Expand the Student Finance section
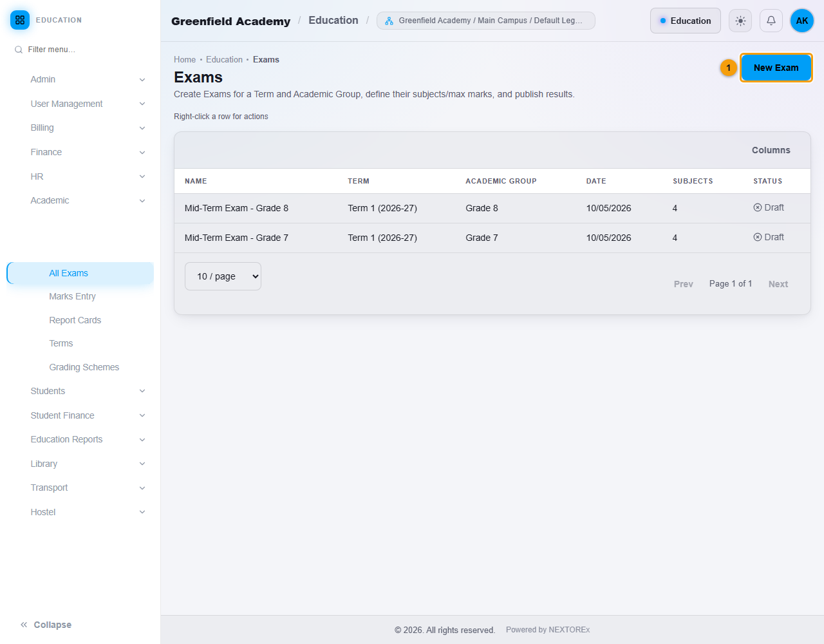The image size is (824, 644). point(80,415)
